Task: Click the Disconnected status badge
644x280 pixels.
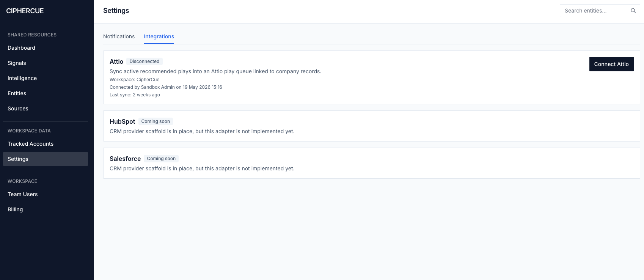Action: tap(145, 61)
